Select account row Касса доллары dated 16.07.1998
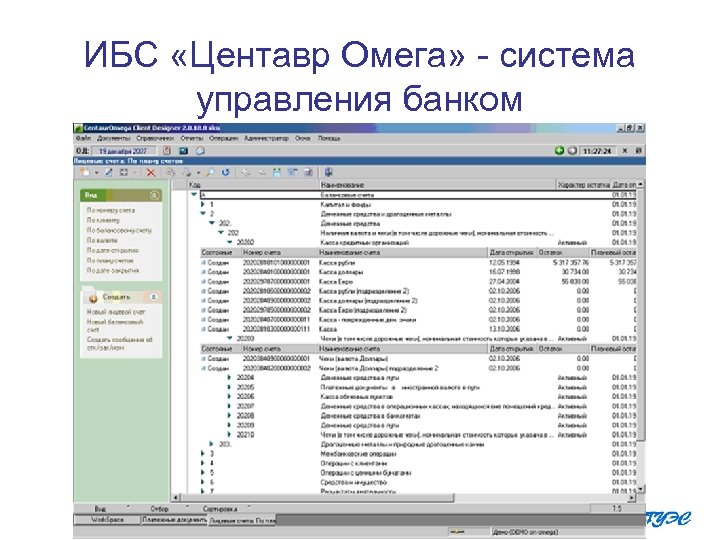The height and width of the screenshot is (540, 720). click(x=418, y=272)
